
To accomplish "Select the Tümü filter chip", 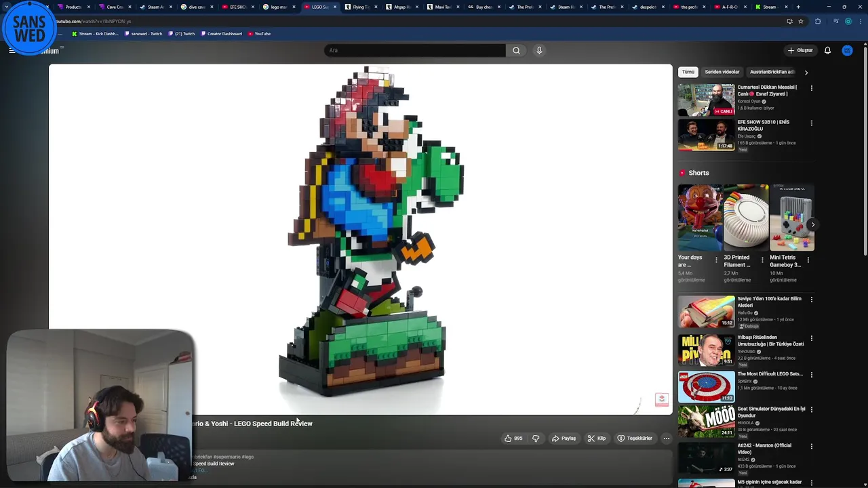I will (688, 72).
